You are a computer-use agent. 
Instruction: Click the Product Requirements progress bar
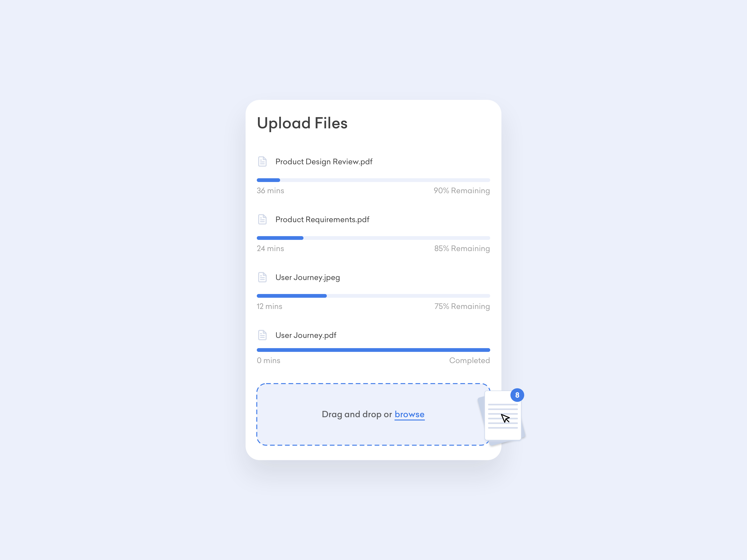pos(373,238)
